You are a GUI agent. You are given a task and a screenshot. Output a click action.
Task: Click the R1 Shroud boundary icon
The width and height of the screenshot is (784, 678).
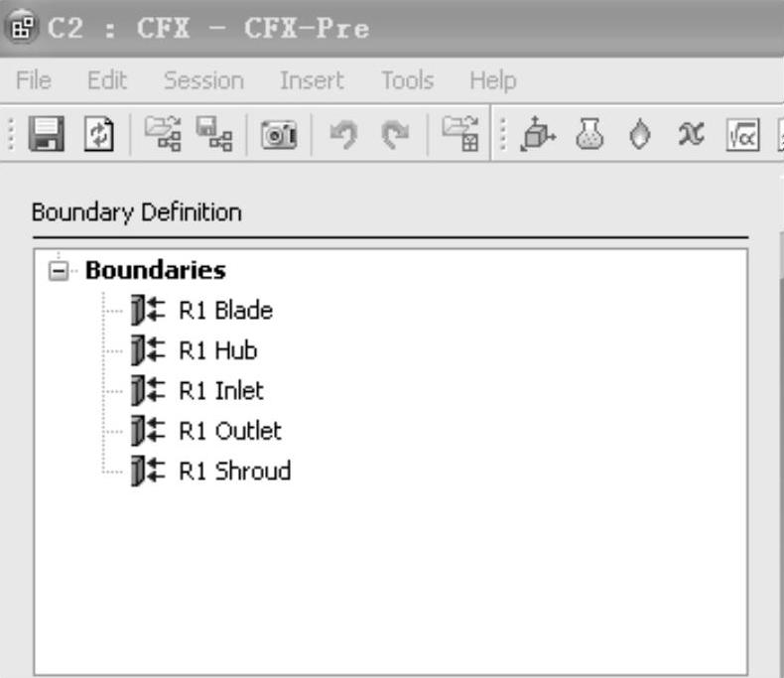(x=148, y=471)
